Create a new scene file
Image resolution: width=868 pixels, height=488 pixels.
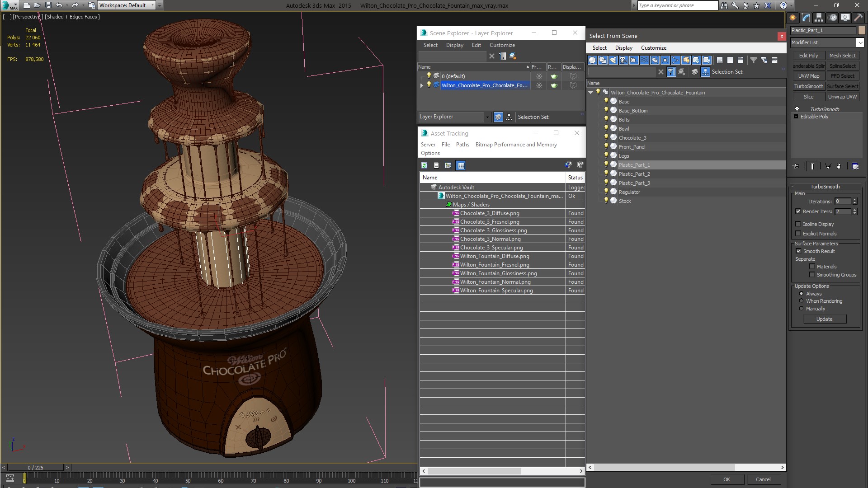point(27,5)
